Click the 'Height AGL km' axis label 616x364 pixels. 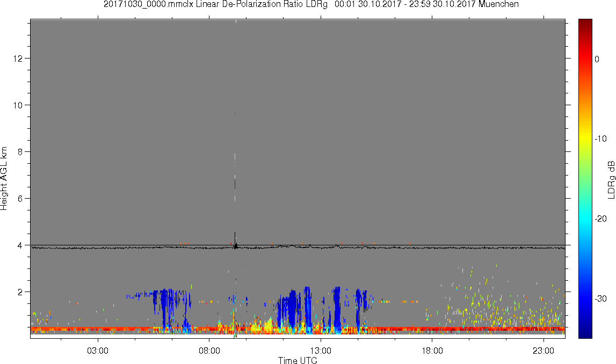click(4, 179)
